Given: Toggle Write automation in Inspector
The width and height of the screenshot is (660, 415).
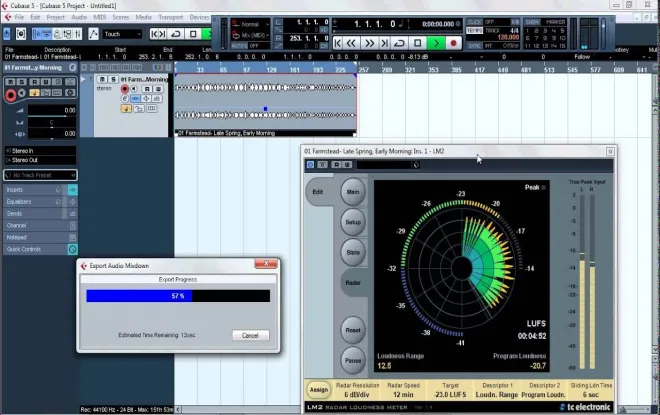Looking at the screenshot, I should pyautogui.click(x=46, y=82).
